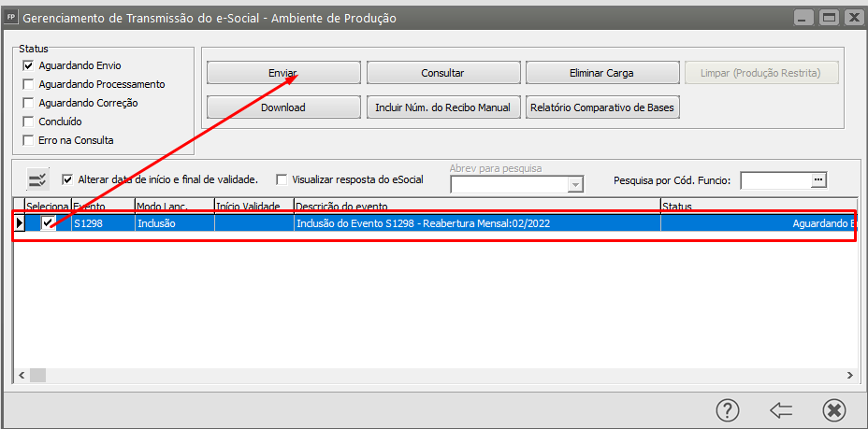
Task: Click the Enviar button
Action: coord(283,73)
